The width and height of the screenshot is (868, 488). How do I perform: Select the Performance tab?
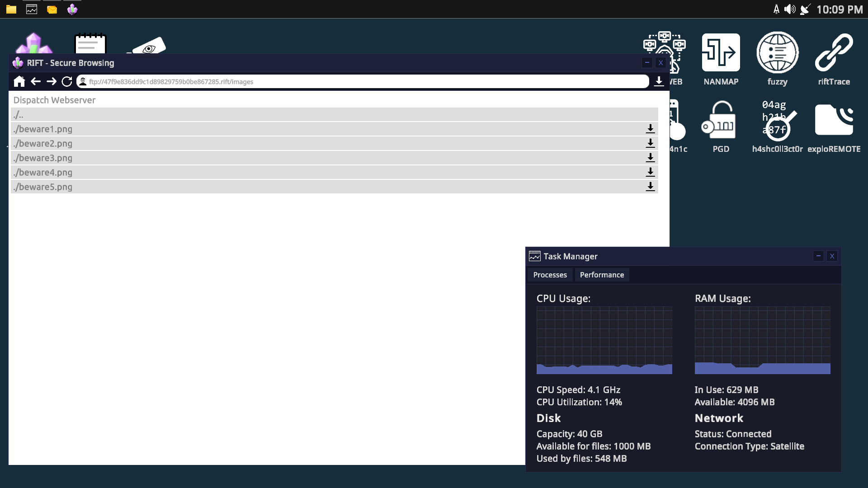click(x=602, y=275)
